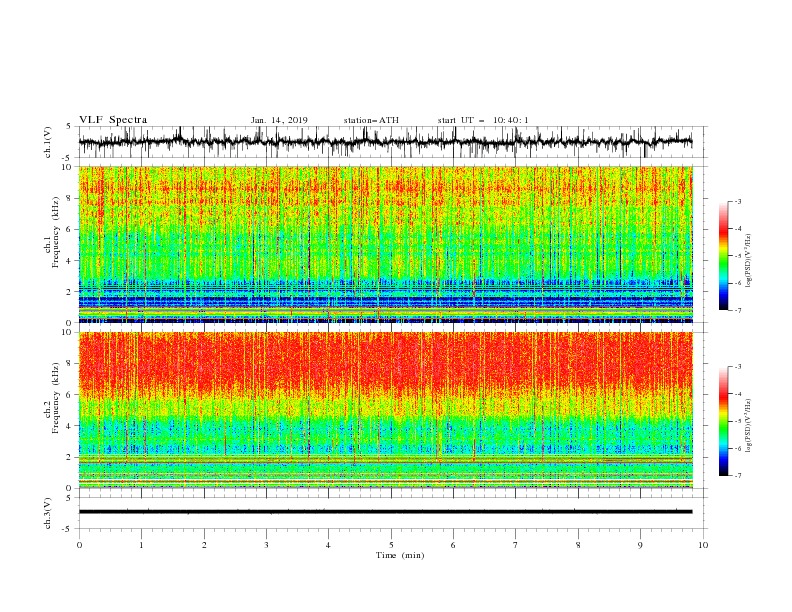Click the time axis tick label '10'

[703, 545]
